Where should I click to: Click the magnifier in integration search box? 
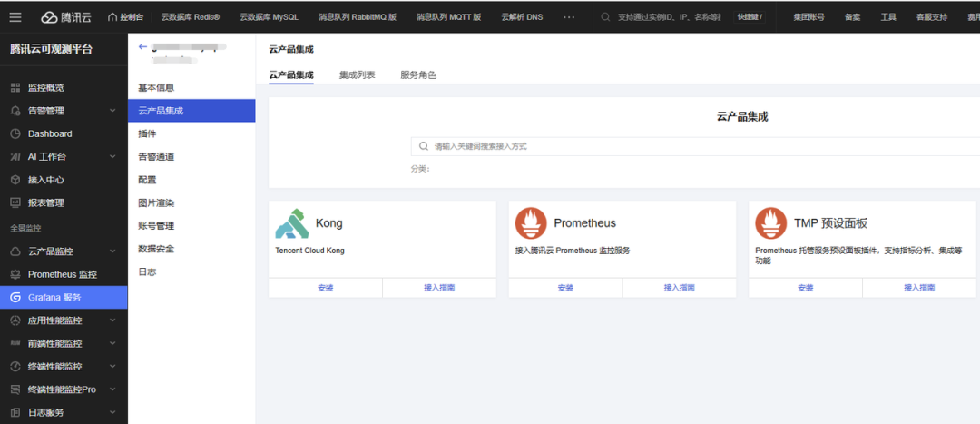tap(423, 146)
